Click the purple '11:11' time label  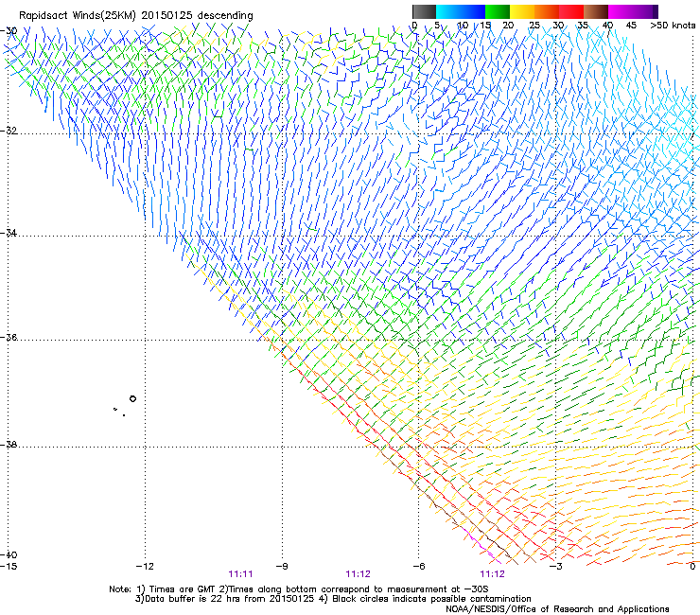[240, 574]
